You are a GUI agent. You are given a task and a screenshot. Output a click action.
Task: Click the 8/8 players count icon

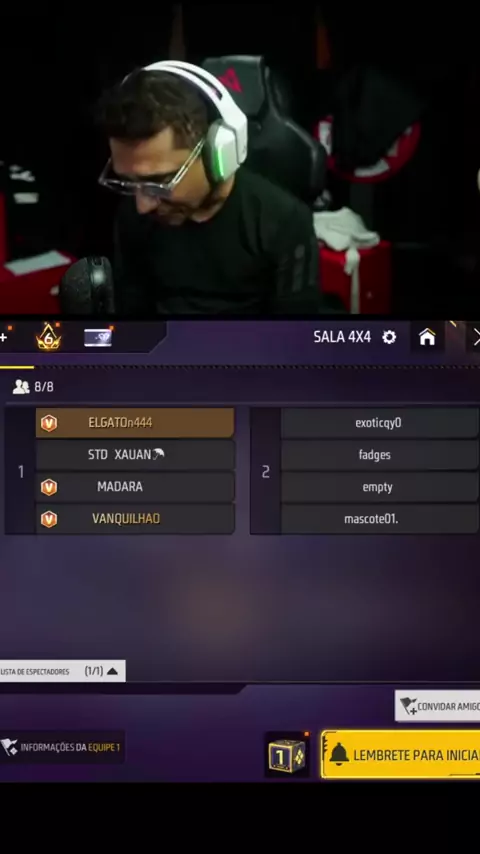click(x=21, y=387)
